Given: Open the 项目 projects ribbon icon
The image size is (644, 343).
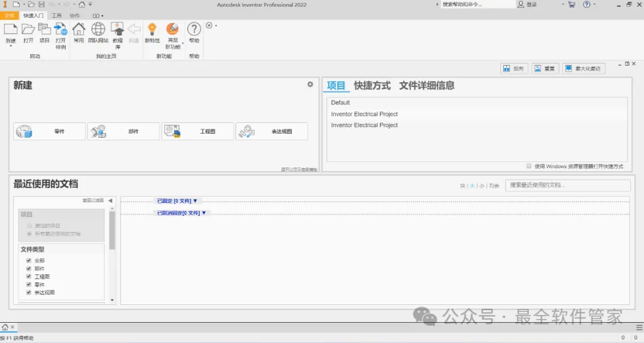Looking at the screenshot, I should click(44, 29).
